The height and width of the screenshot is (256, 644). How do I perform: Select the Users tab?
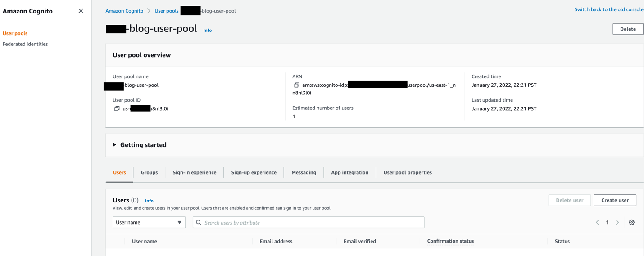click(119, 172)
